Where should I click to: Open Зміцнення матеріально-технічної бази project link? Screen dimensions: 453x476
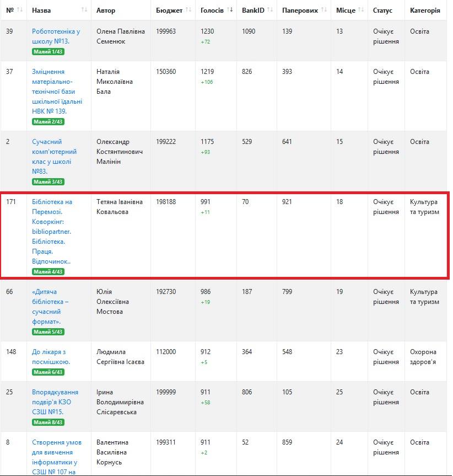pos(57,92)
